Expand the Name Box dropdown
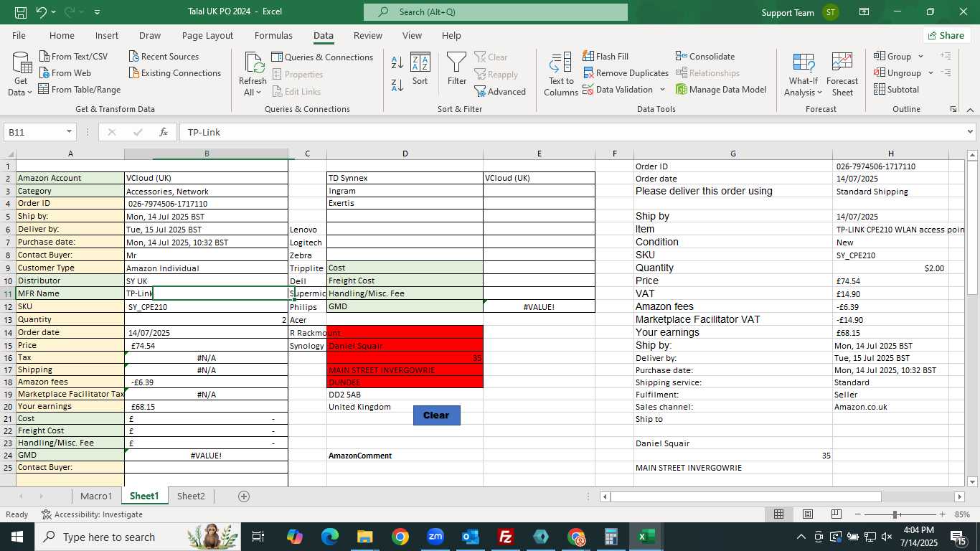 [x=70, y=132]
